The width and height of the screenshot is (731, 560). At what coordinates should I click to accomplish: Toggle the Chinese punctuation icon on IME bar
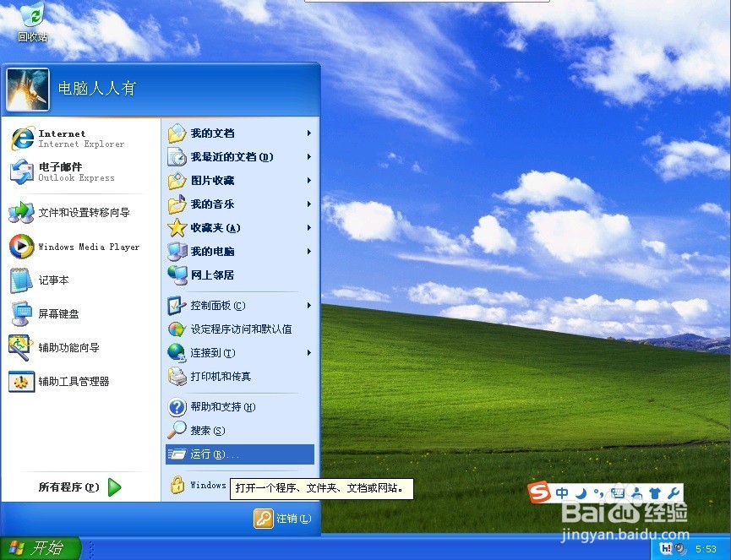(598, 493)
